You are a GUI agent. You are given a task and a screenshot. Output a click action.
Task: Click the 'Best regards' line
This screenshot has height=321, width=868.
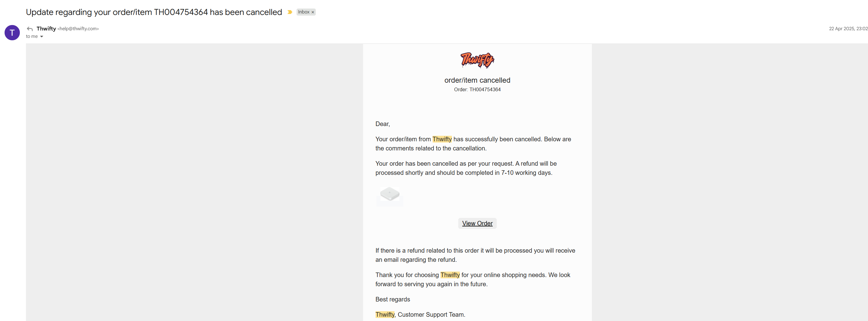[x=393, y=299]
